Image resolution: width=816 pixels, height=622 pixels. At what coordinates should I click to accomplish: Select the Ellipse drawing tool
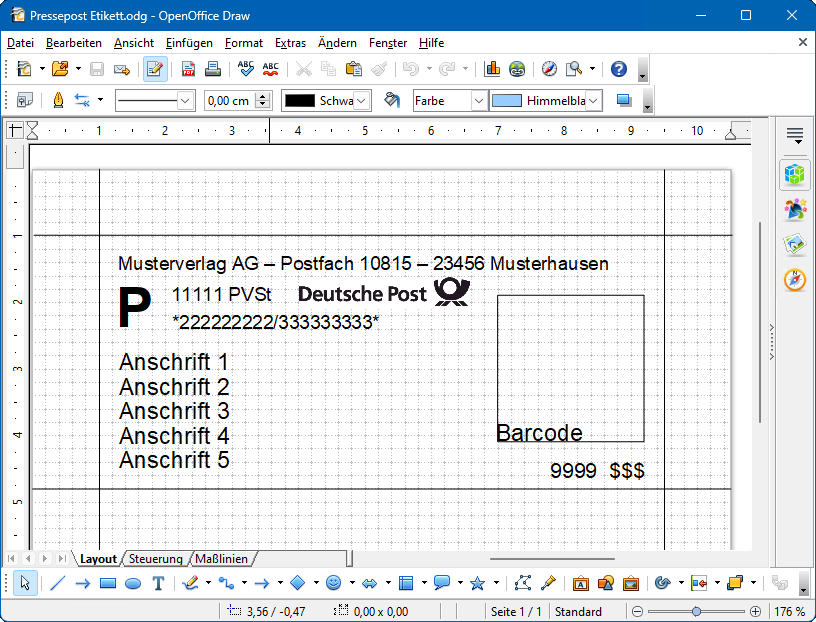(132, 583)
